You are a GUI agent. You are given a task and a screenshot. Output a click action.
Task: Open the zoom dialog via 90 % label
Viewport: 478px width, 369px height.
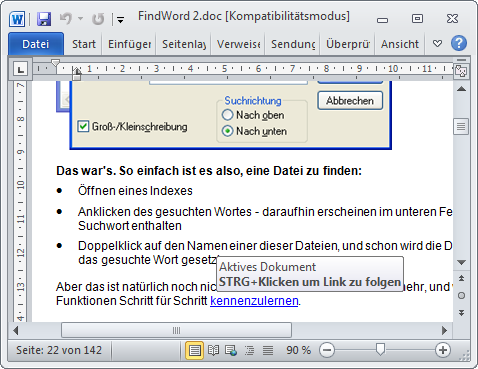click(298, 350)
